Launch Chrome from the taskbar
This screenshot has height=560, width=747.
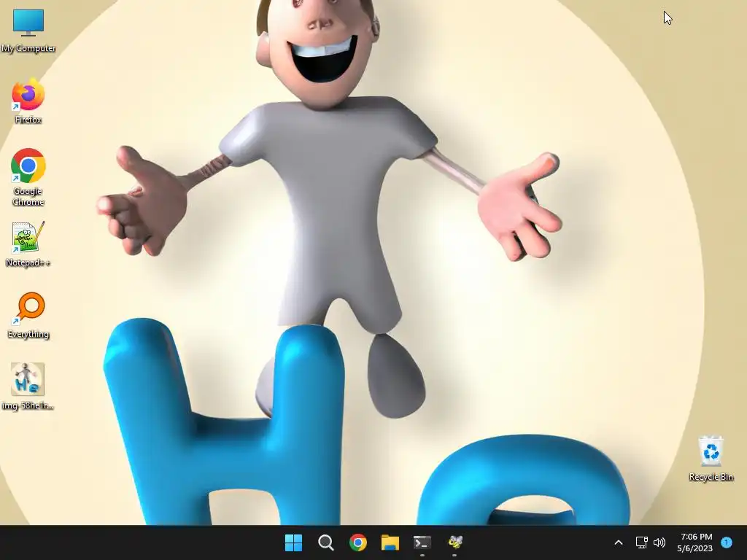tap(357, 542)
